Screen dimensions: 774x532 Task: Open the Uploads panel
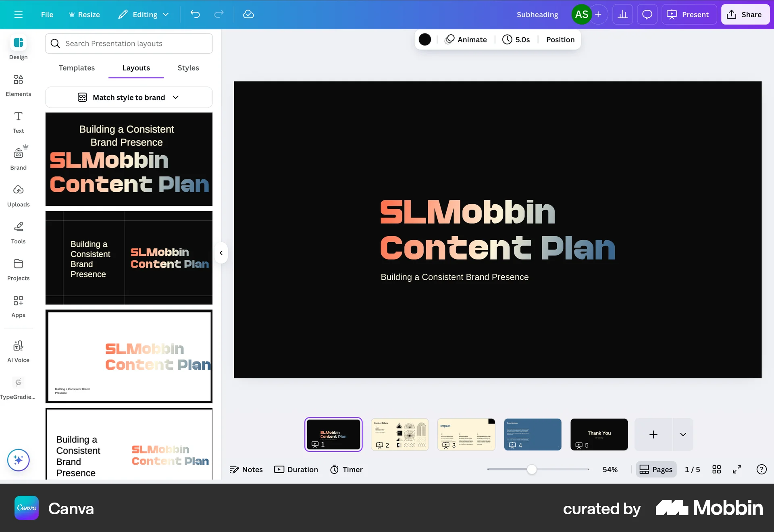[x=18, y=195]
